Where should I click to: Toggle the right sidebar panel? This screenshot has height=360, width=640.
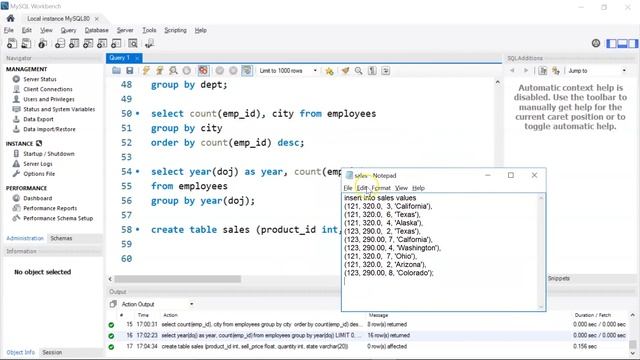click(633, 43)
